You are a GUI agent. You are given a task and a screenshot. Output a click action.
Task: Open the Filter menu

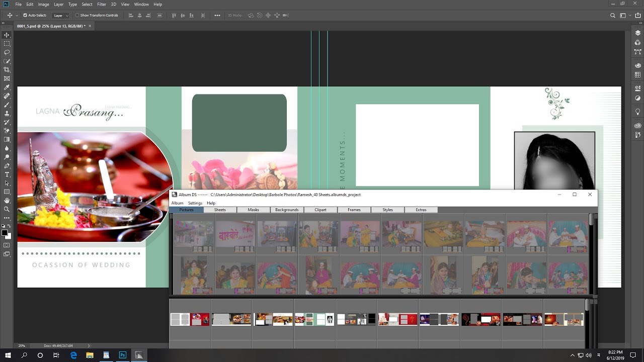[x=102, y=5]
